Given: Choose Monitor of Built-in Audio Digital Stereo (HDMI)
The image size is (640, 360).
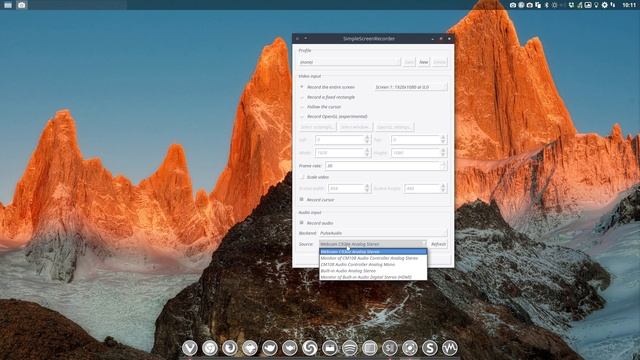Looking at the screenshot, I should tap(373, 277).
